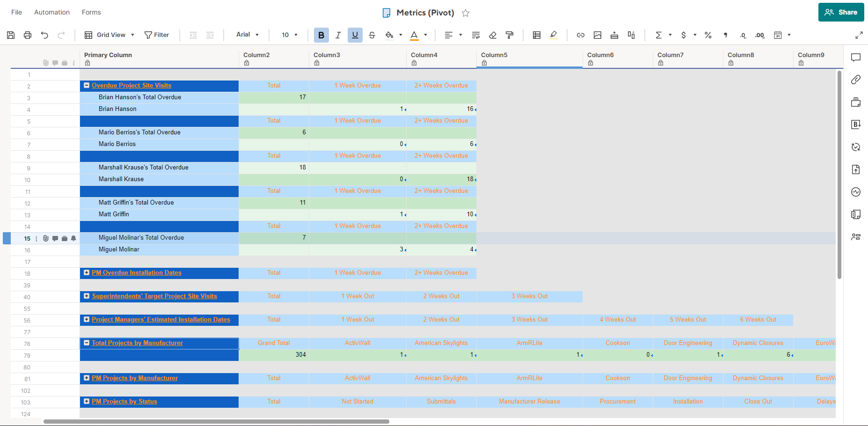Insert a hyperlink using the link icon
Viewport: 868px width, 426px height.
pos(581,35)
